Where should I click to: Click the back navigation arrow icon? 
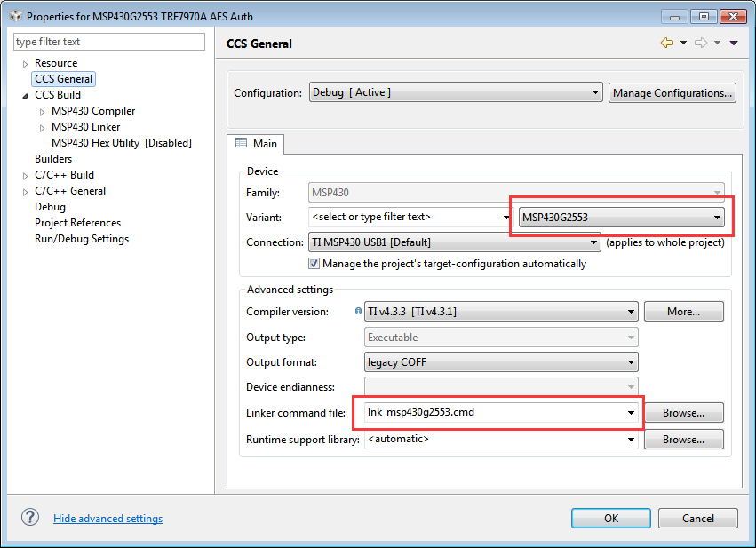[x=666, y=43]
